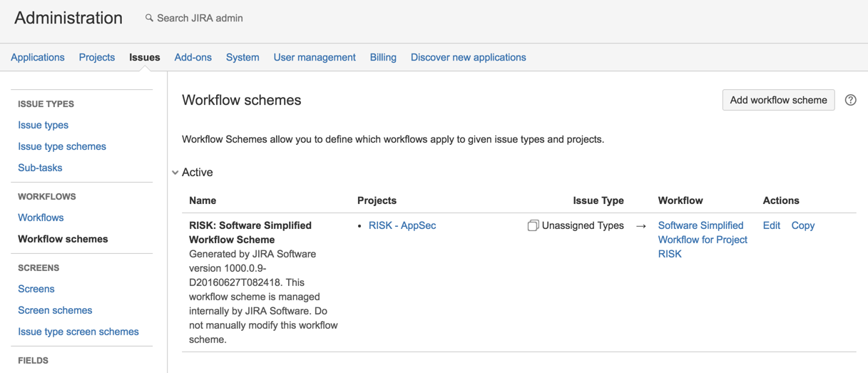This screenshot has height=373, width=868.
Task: Open the Applications tab
Action: point(38,57)
